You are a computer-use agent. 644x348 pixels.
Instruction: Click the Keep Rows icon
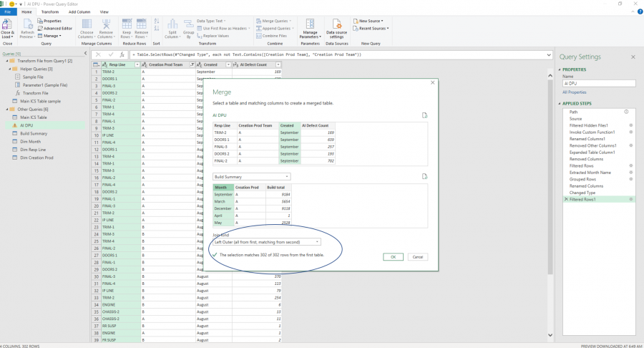coord(127,24)
